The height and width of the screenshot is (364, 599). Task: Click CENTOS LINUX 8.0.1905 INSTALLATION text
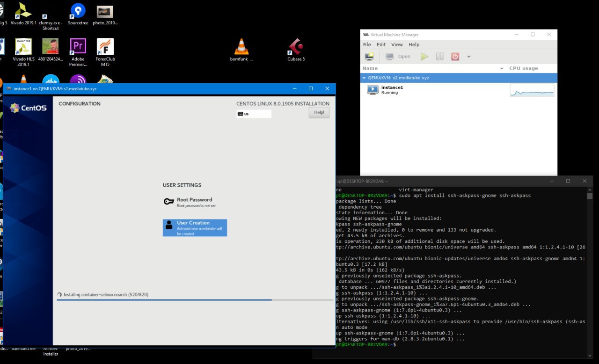pyautogui.click(x=283, y=104)
